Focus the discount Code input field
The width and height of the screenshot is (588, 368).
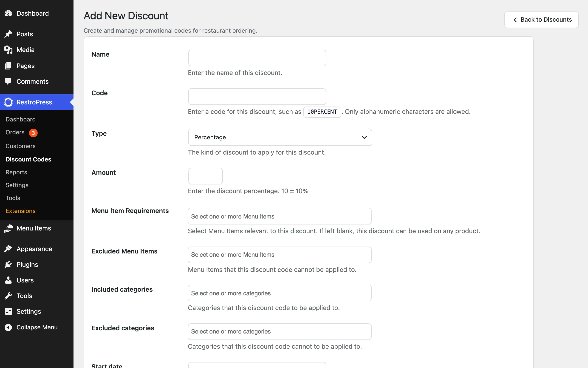coord(257,97)
